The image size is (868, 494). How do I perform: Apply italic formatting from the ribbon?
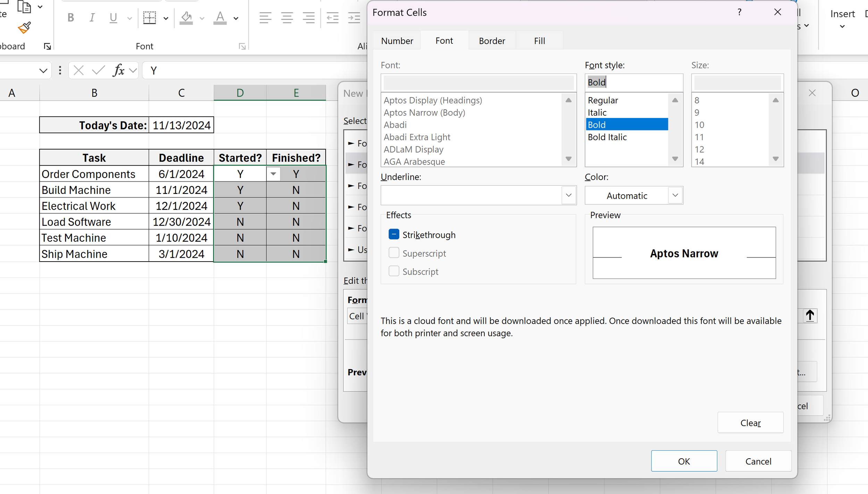click(x=92, y=18)
